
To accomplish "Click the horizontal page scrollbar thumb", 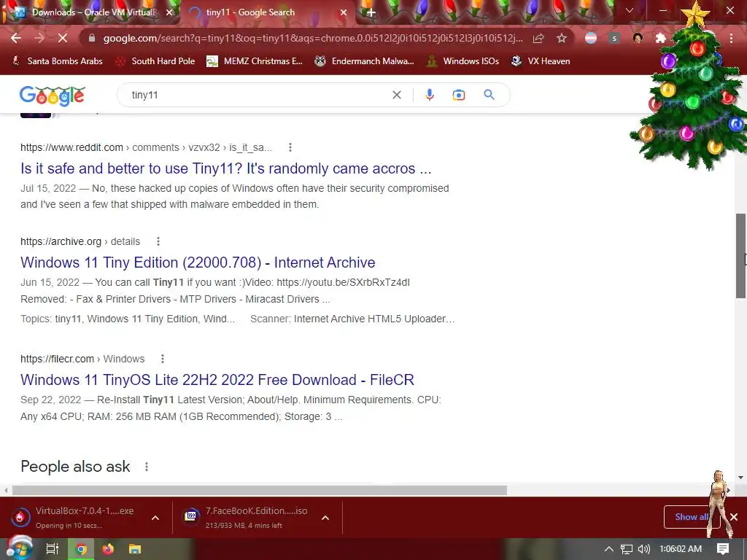I will pos(260,490).
